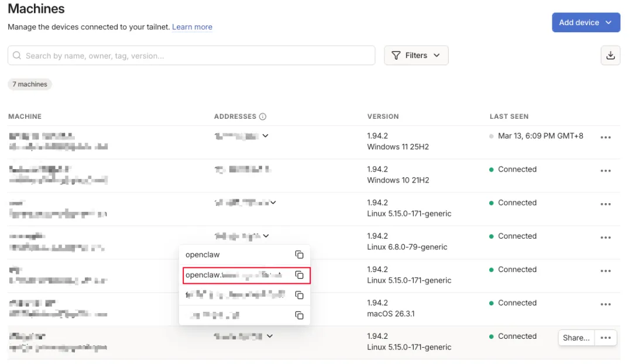
Task: Click the download/export machines icon
Action: click(x=610, y=56)
